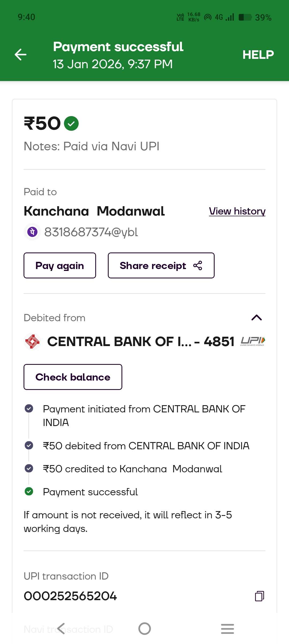
Task: Tap the Kanchana Modanwal payee name
Action: click(94, 211)
